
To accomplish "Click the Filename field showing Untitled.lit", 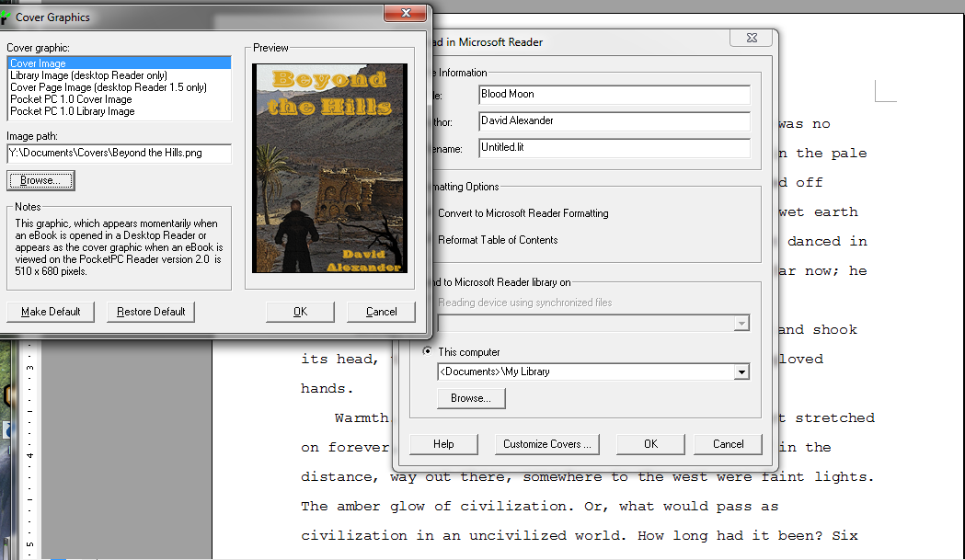I will [x=614, y=147].
